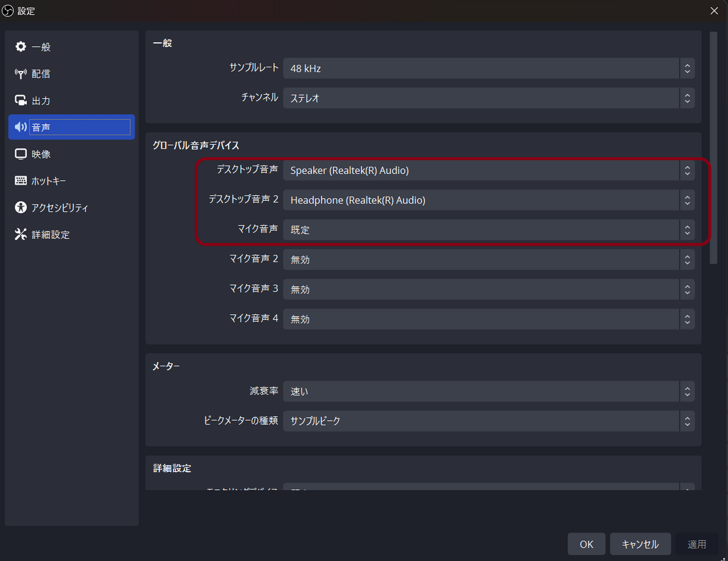This screenshot has height=561, width=728.
Task: Open the マイク音声 3 dropdown
Action: point(489,289)
